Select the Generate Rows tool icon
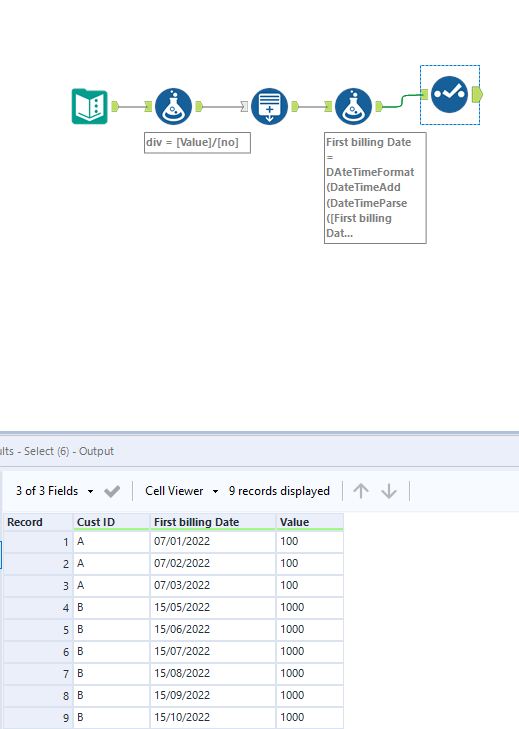The width and height of the screenshot is (519, 729). coord(269,106)
